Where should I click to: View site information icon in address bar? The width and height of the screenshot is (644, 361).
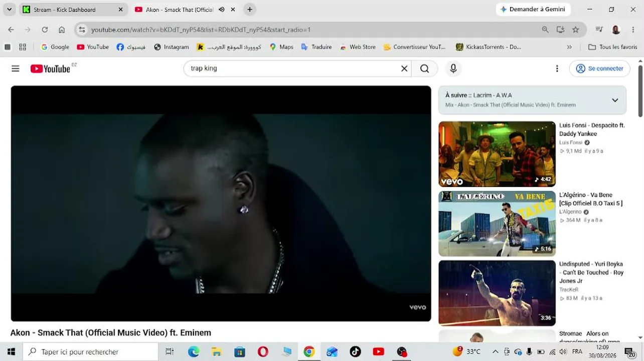pos(82,30)
